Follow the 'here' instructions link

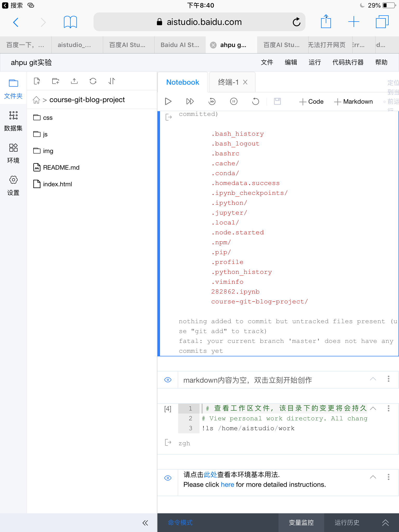pyautogui.click(x=228, y=485)
